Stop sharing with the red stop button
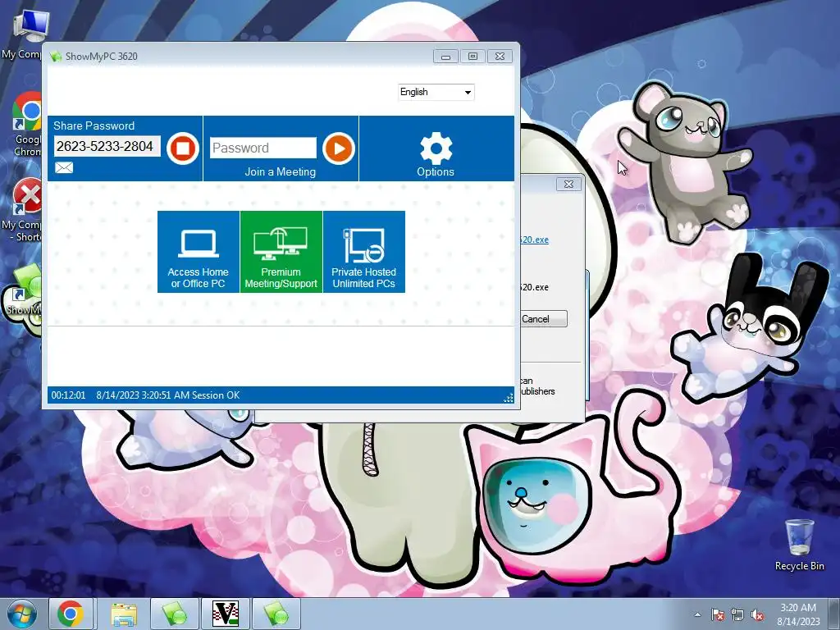The image size is (840, 630). click(x=183, y=148)
